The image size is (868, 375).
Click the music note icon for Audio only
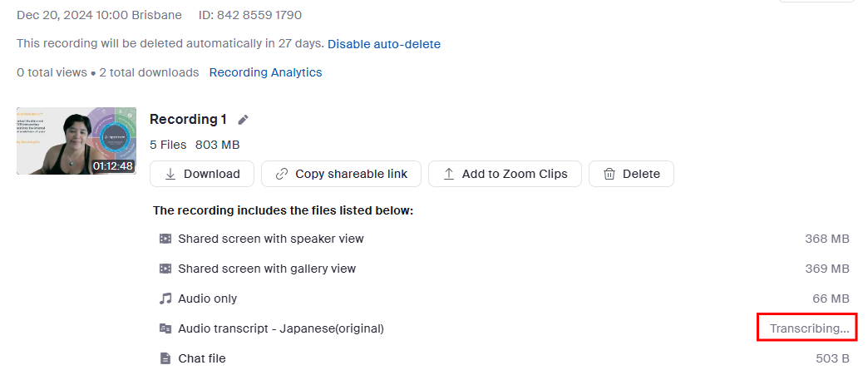[165, 299]
